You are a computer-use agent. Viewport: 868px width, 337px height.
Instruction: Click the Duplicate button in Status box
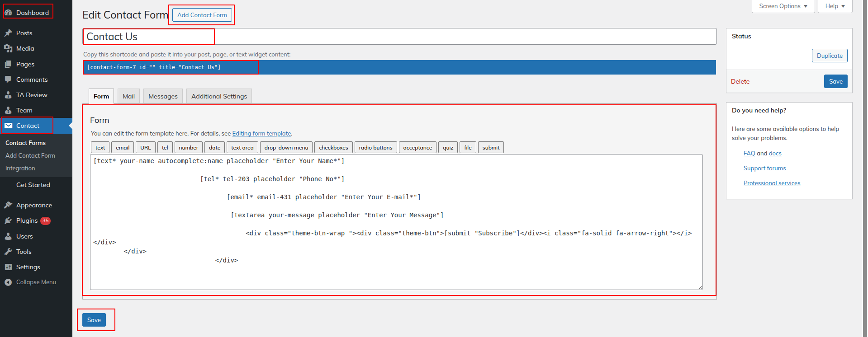coord(829,56)
